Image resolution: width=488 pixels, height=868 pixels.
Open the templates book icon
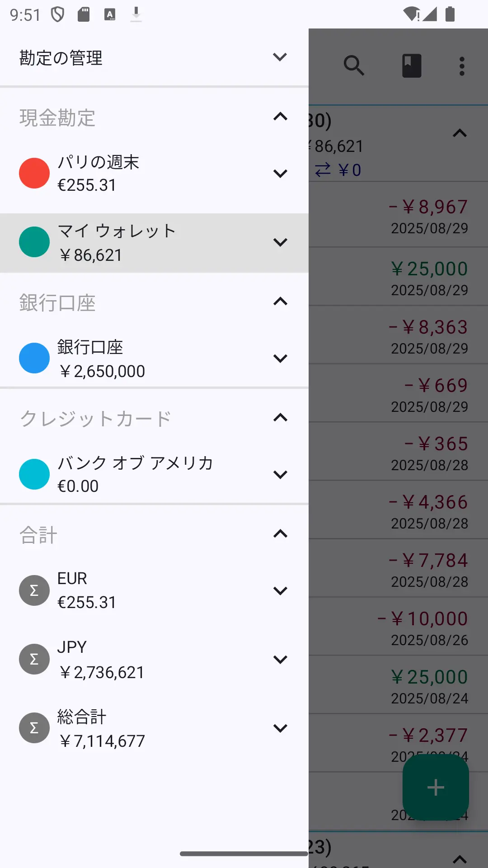coord(412,66)
